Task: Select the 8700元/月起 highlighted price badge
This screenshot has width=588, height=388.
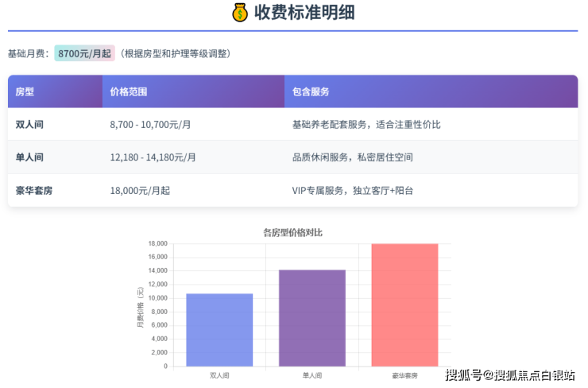Action: click(84, 53)
